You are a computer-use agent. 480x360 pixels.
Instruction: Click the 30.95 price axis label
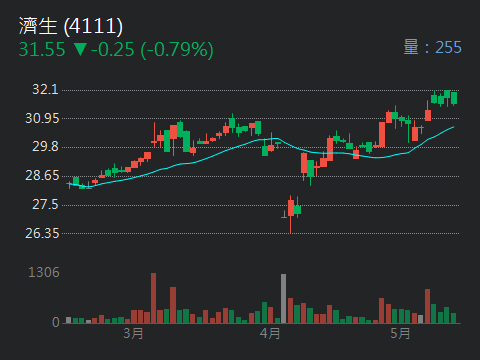(x=42, y=118)
